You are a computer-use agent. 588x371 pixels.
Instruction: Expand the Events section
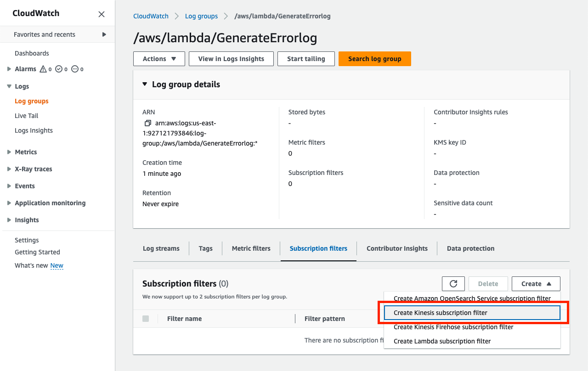tap(9, 186)
